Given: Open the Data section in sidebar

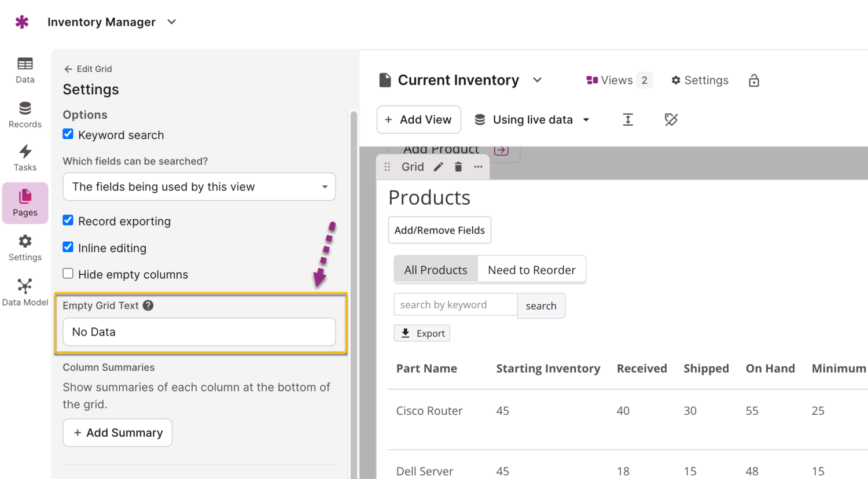Looking at the screenshot, I should tap(25, 70).
